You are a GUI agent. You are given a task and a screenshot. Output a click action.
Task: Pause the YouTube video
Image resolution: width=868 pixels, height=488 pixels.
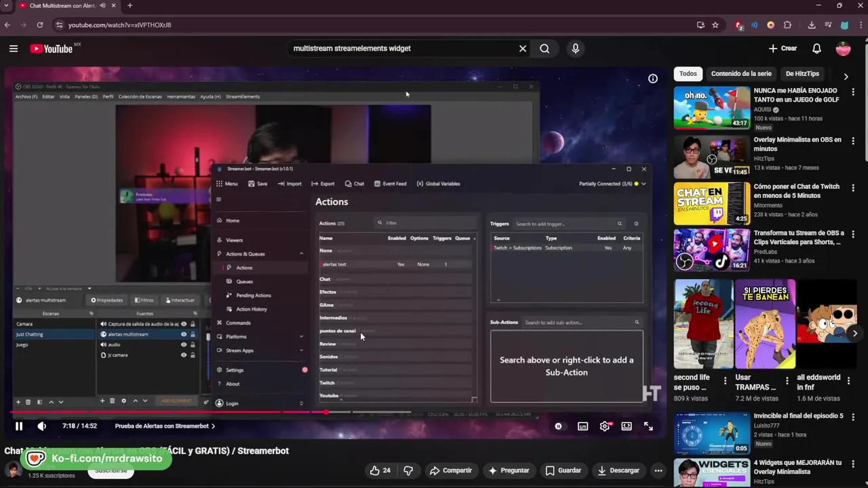tap(19, 426)
